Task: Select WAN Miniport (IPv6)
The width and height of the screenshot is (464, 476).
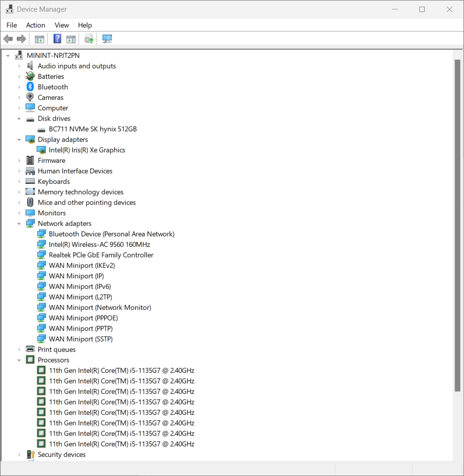Action: (80, 286)
